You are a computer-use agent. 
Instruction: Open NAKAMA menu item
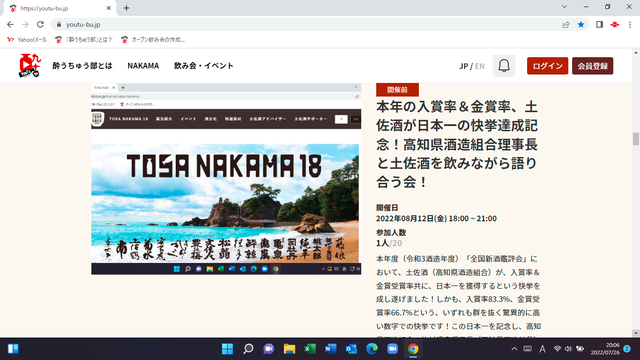point(143,65)
